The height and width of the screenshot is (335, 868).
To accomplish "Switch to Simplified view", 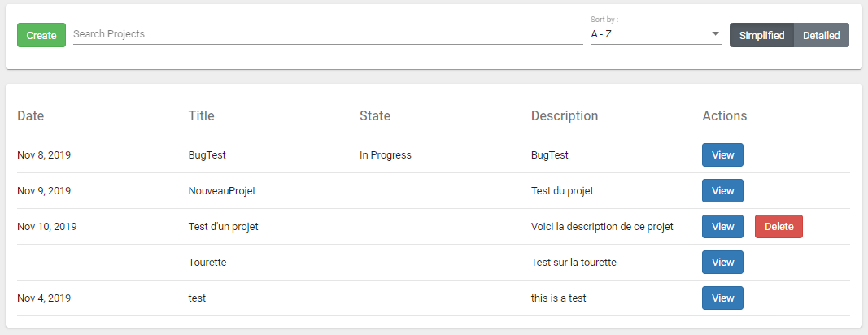I will pos(761,35).
